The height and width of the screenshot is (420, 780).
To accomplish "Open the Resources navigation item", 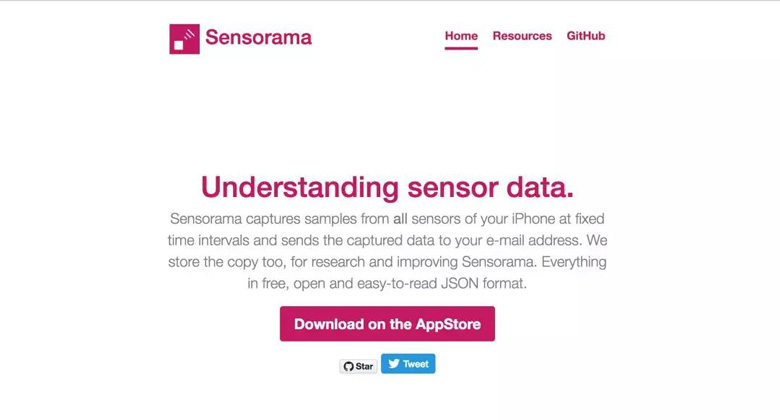I will point(522,36).
